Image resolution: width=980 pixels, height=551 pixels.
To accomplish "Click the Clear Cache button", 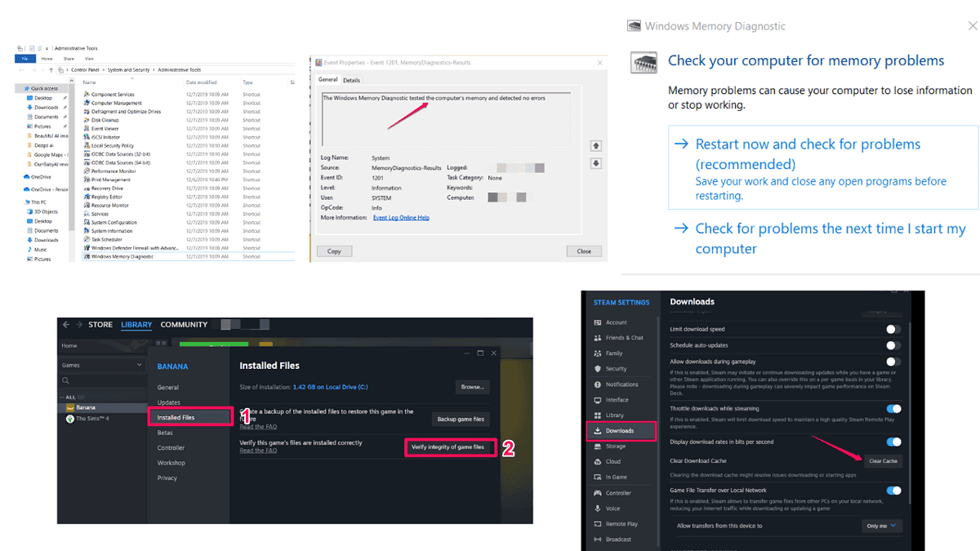I will [883, 461].
